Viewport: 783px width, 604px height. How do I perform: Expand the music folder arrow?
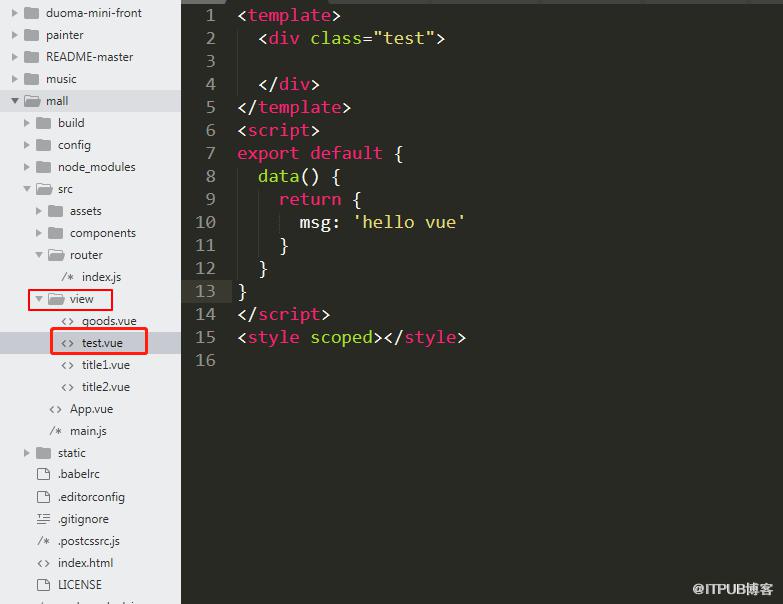click(14, 79)
